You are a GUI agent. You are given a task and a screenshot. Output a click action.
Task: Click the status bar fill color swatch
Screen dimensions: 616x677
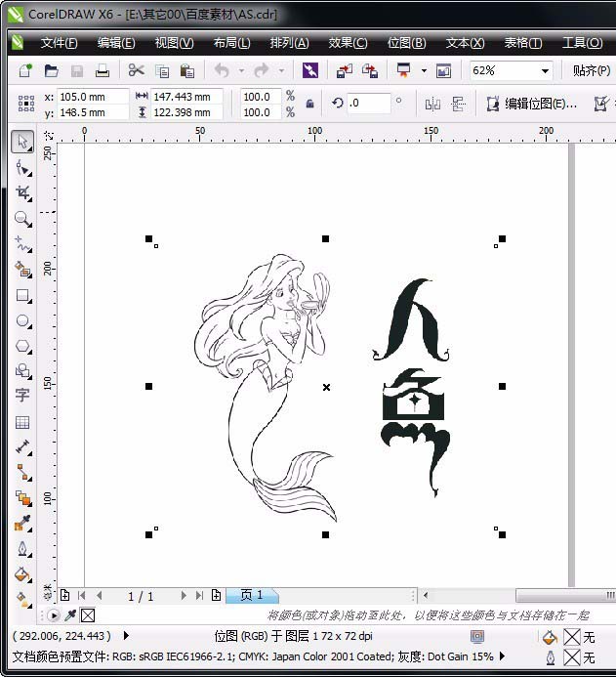click(x=572, y=637)
